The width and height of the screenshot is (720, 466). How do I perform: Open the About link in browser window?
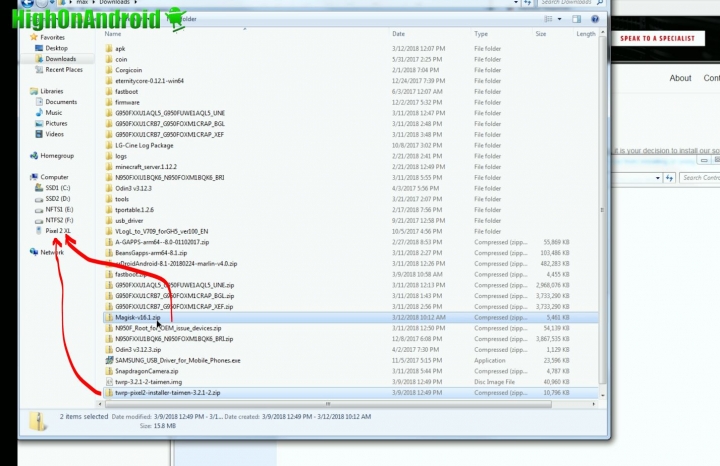click(x=680, y=78)
